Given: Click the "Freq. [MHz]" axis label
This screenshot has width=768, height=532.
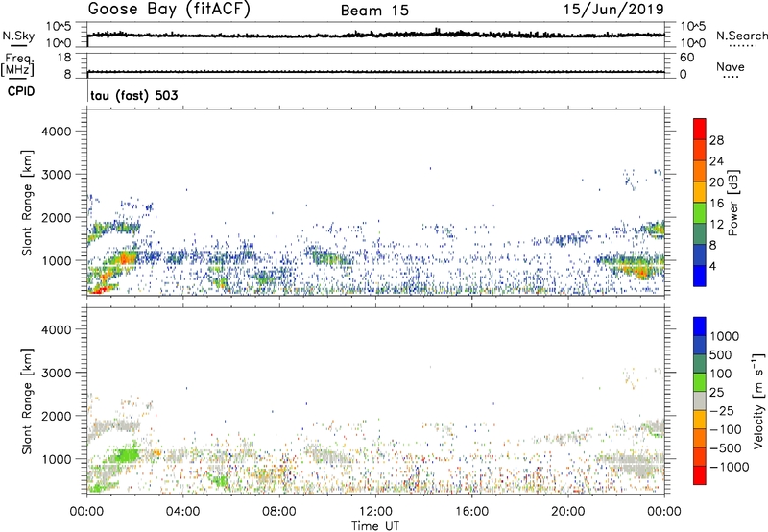Looking at the screenshot, I should pyautogui.click(x=18, y=65).
